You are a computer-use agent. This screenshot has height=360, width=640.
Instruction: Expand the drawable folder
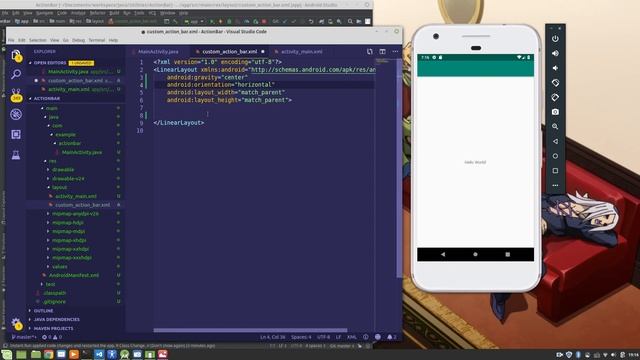(63, 170)
